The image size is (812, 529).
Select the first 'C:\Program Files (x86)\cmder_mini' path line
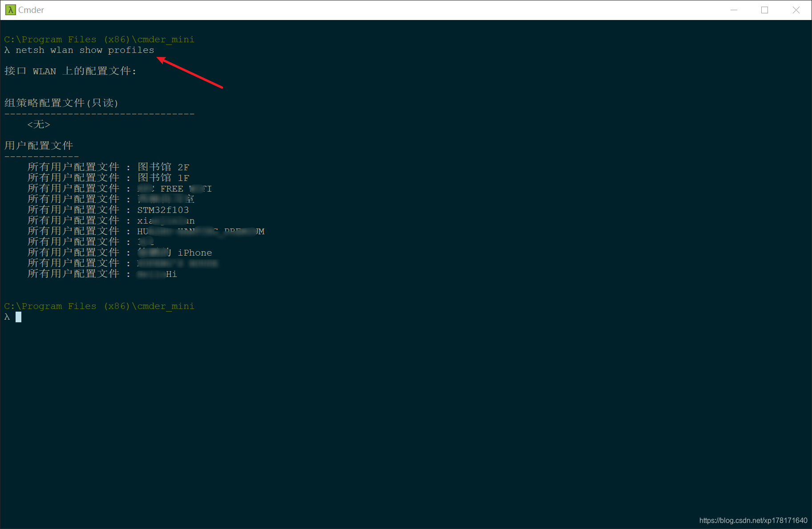pos(99,40)
